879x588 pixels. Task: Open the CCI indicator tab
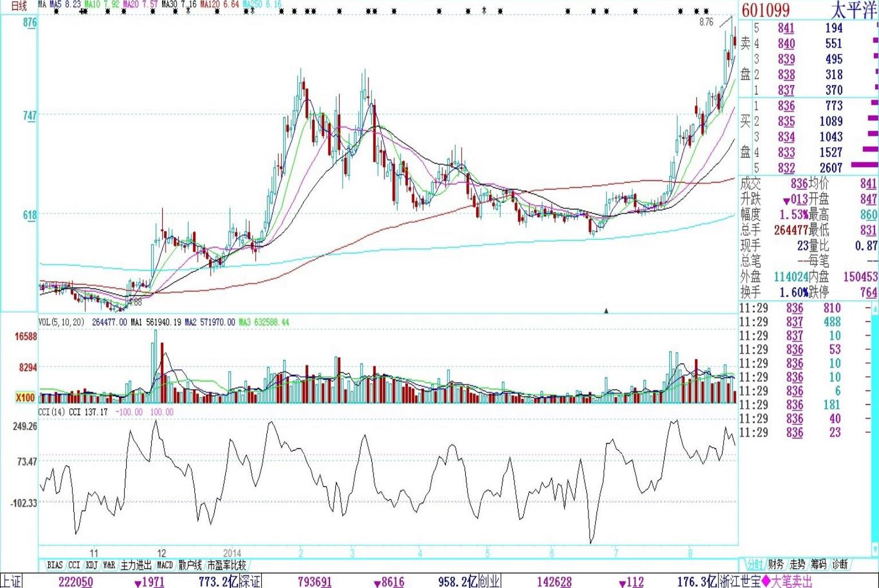[74, 565]
